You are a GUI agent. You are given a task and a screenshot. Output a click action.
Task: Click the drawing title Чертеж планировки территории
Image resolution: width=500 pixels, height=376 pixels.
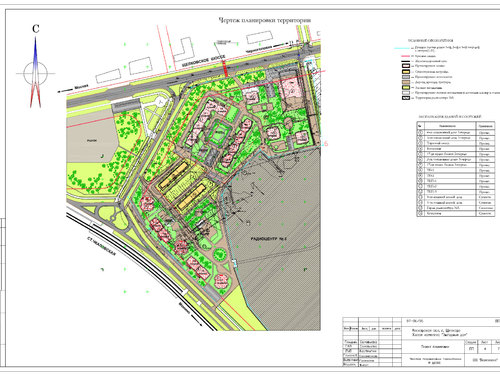pyautogui.click(x=265, y=20)
